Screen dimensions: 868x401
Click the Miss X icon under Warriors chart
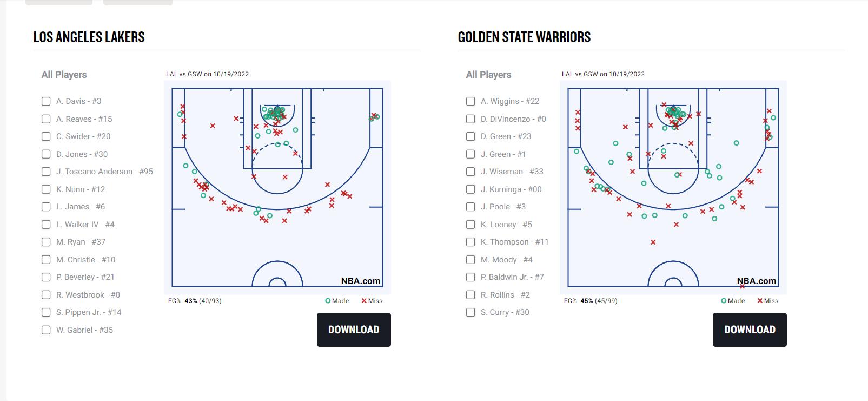pos(760,301)
